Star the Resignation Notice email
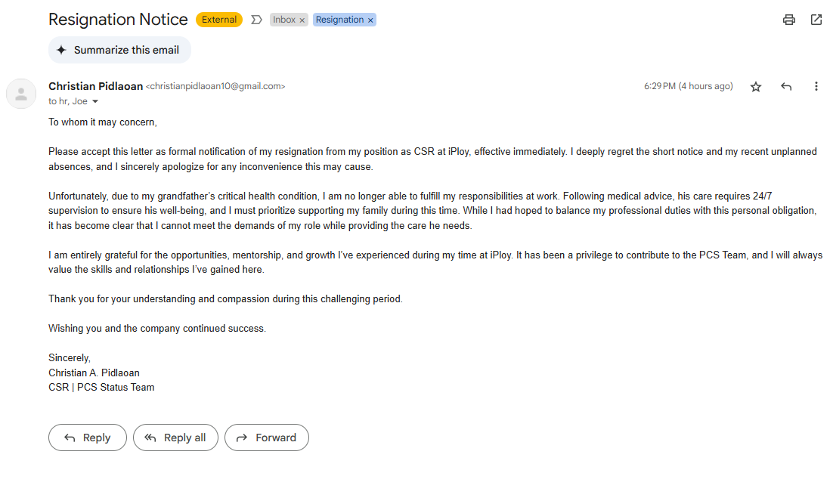833x504 pixels. [x=756, y=87]
